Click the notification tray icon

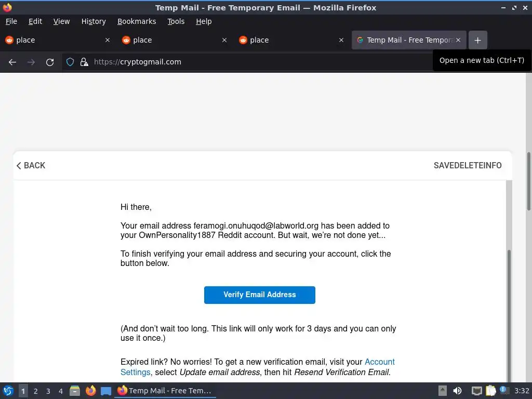504,390
